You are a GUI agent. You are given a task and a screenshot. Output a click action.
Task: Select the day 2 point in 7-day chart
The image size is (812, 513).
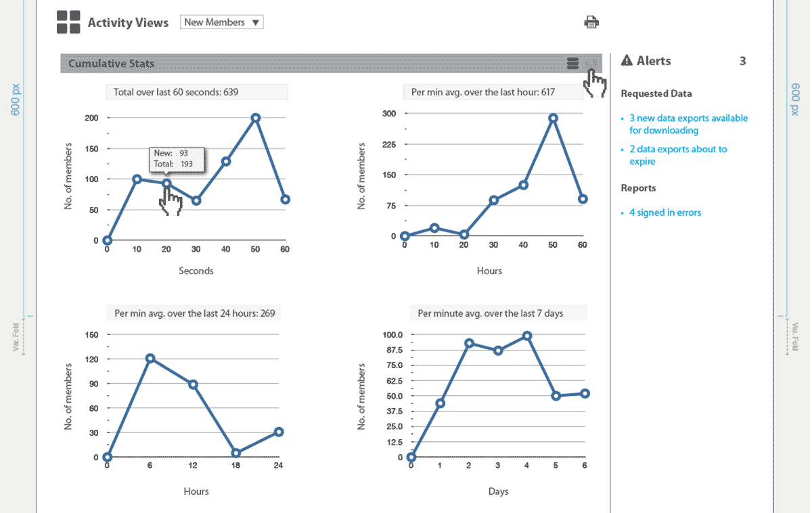pyautogui.click(x=469, y=343)
